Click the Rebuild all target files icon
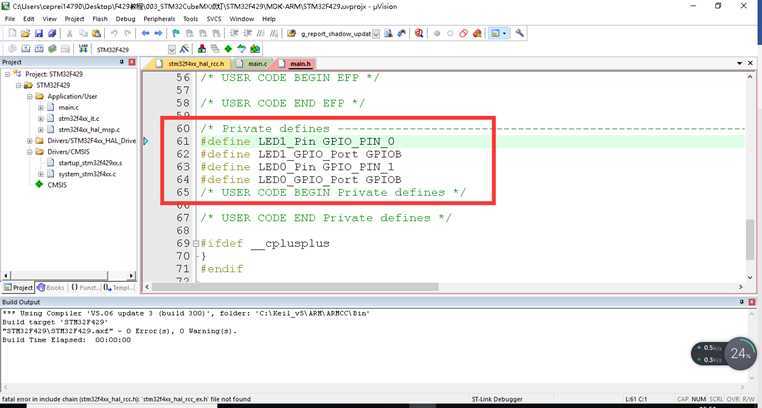Screen dimensions: 762x408 coord(39,49)
